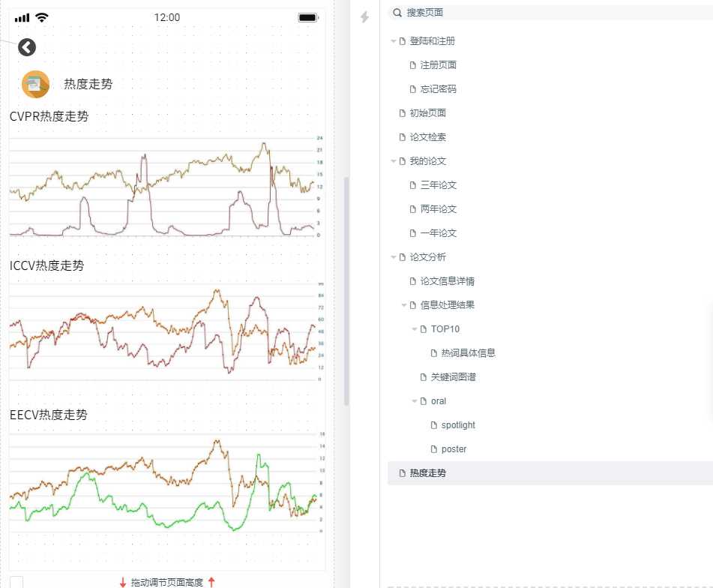Screen dimensions: 713x588
Task: Click the page icon next to 热词具体信息
Action: 434,353
